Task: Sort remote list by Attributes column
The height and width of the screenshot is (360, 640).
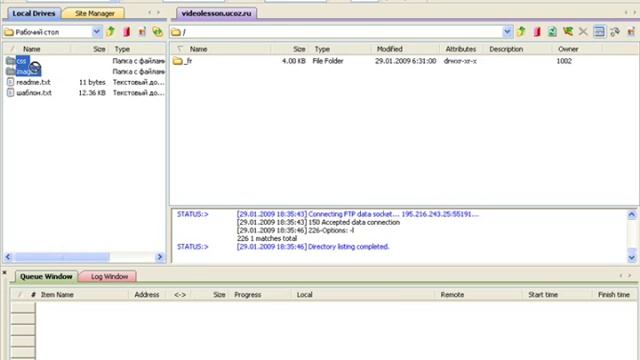Action: click(461, 49)
